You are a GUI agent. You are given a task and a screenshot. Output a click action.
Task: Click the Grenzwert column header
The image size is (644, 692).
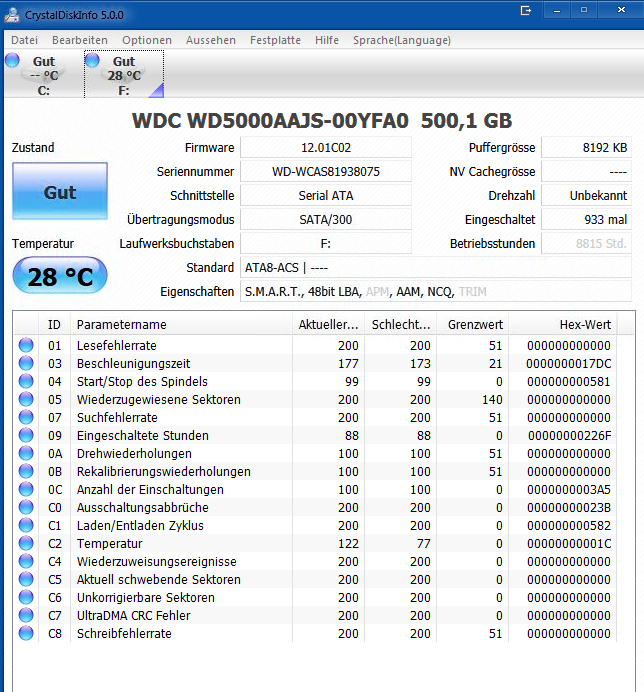pyautogui.click(x=473, y=325)
